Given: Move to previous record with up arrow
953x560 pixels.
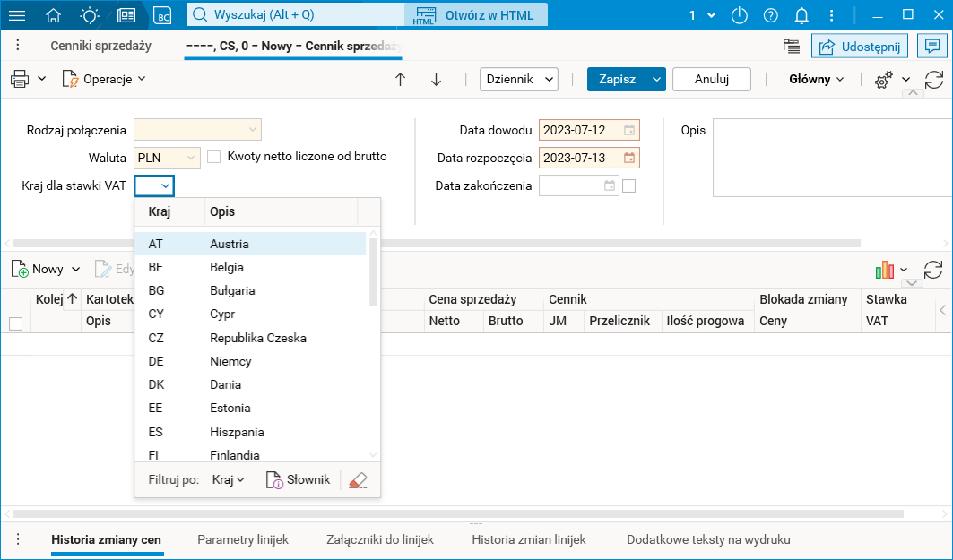Looking at the screenshot, I should 400,79.
